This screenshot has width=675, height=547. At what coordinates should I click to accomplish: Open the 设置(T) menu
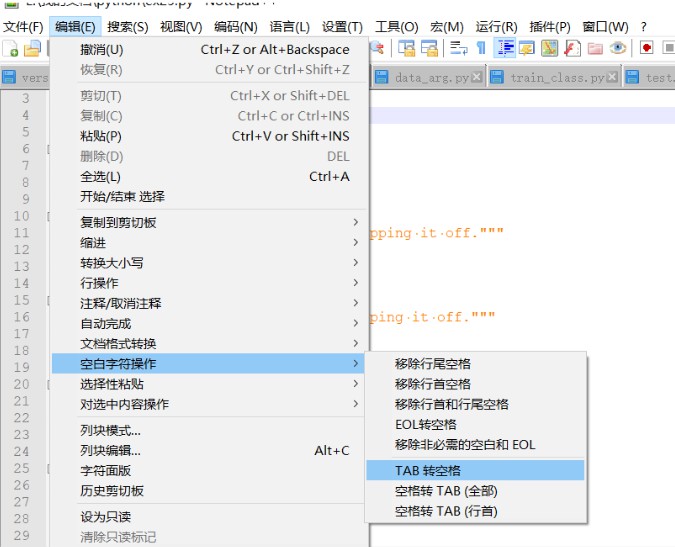[x=342, y=27]
